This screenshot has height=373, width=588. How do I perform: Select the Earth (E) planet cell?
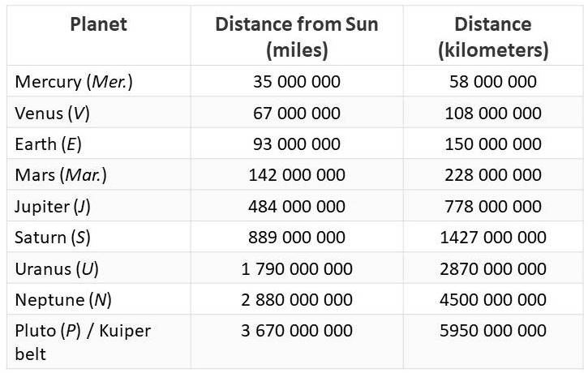tap(48, 144)
